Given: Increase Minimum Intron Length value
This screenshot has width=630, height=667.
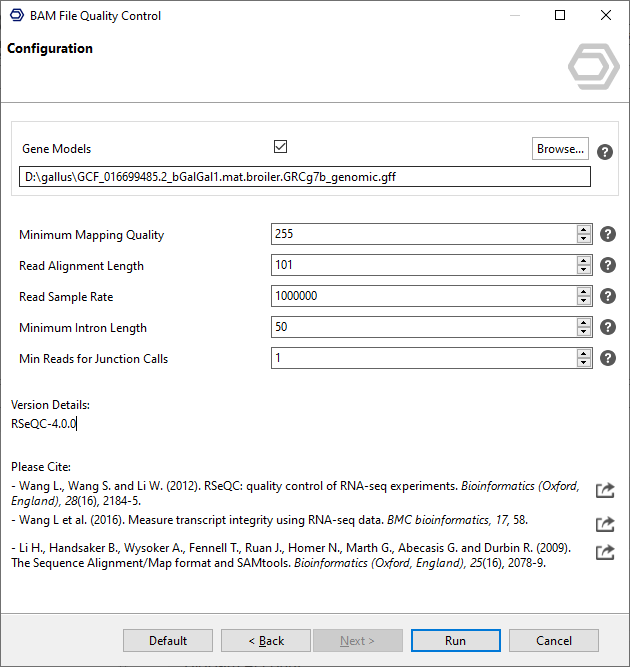Looking at the screenshot, I should click(584, 322).
